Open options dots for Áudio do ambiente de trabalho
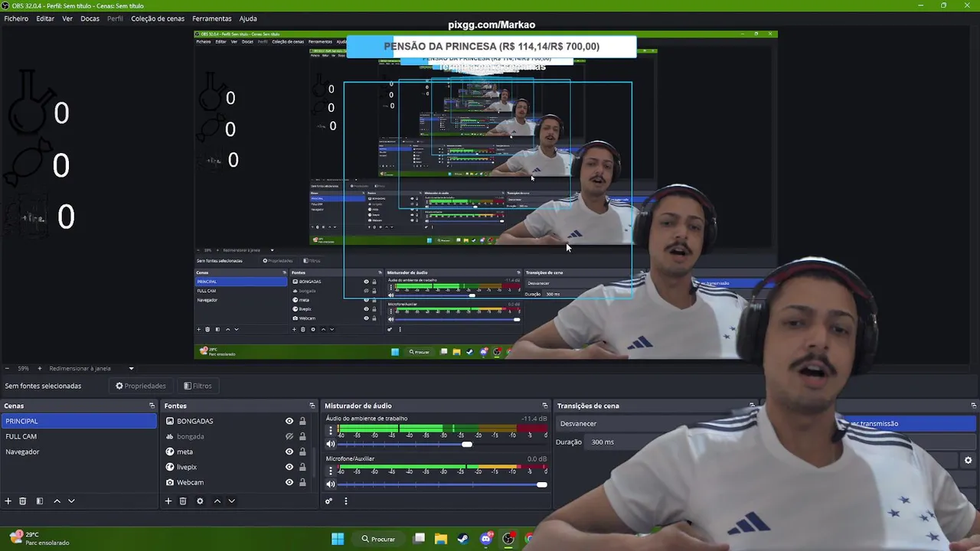This screenshot has height=551, width=980. (331, 431)
